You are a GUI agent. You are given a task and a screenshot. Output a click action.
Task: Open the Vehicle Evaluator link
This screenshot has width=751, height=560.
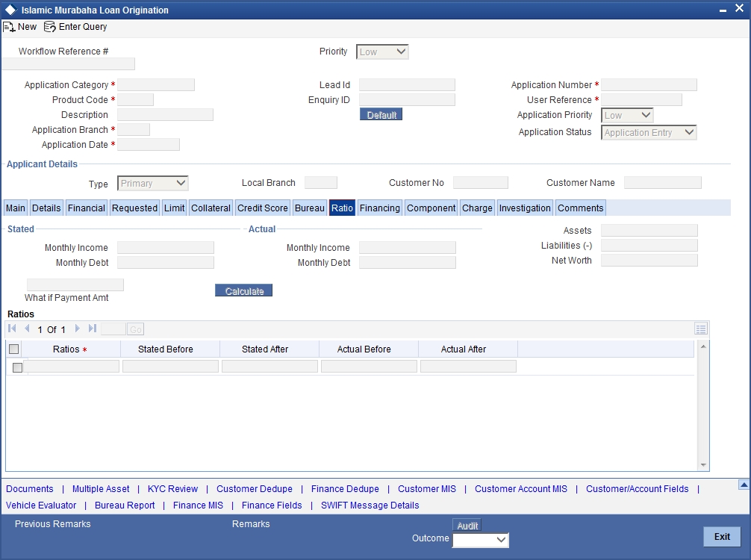[41, 505]
